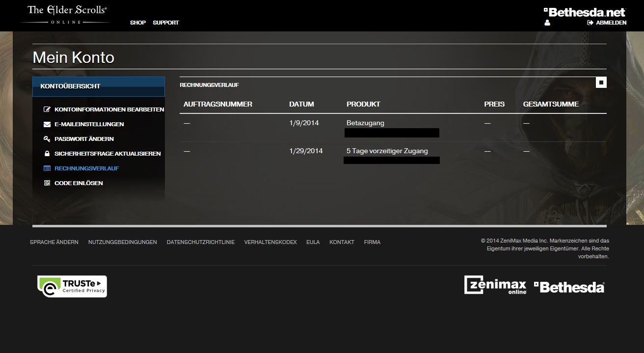Click Sprache ändern footer link
644x353 pixels.
click(x=54, y=242)
